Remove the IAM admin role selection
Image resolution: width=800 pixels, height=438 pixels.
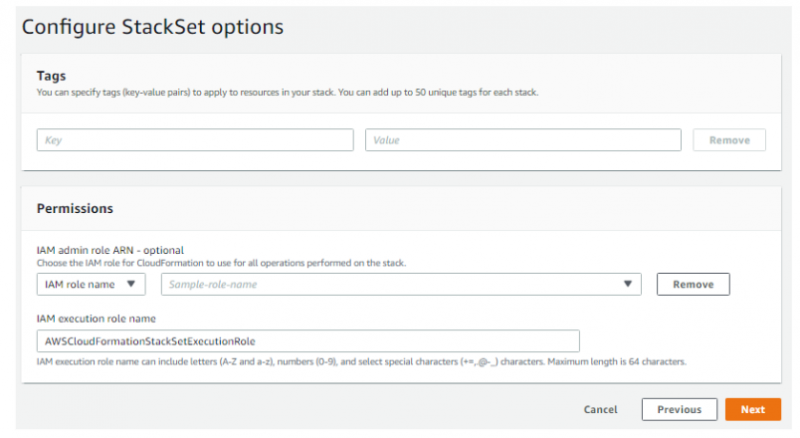(692, 285)
